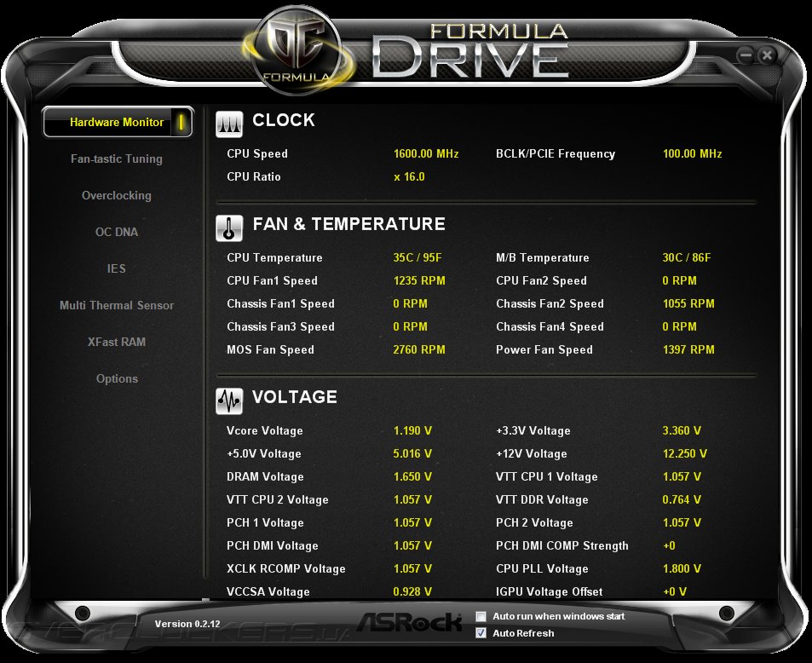Click the VOLTAGE section heading
This screenshot has height=663, width=812.
pos(294,397)
